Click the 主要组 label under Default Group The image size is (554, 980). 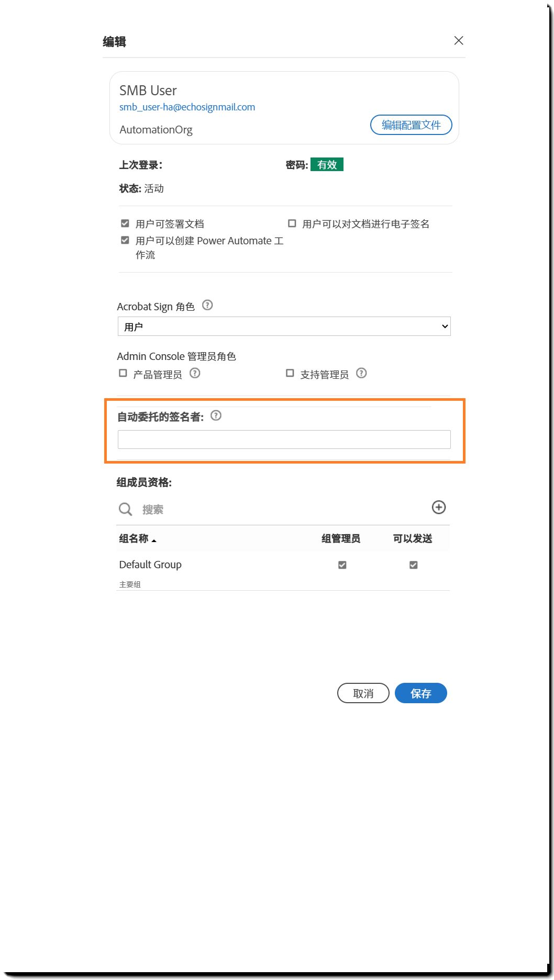(130, 584)
